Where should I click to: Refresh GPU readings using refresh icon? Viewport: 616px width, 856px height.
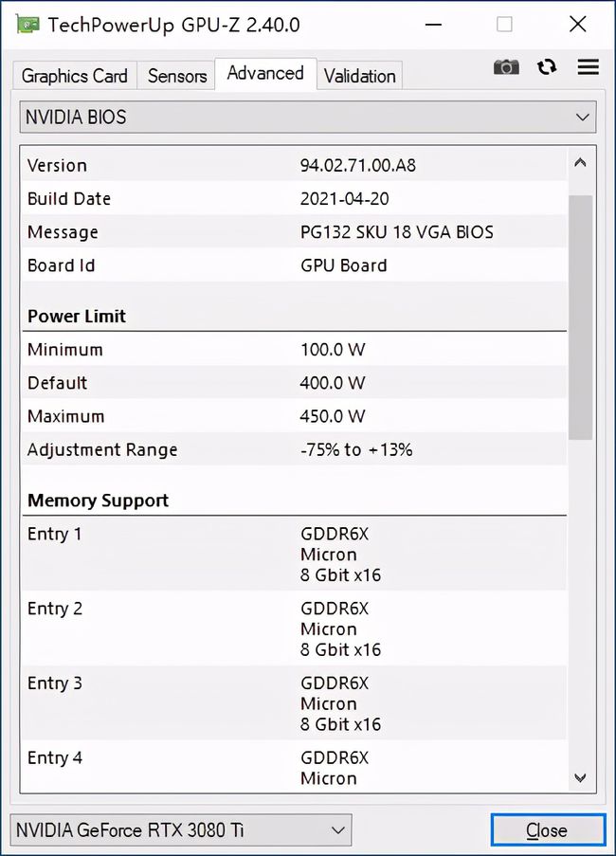click(547, 67)
